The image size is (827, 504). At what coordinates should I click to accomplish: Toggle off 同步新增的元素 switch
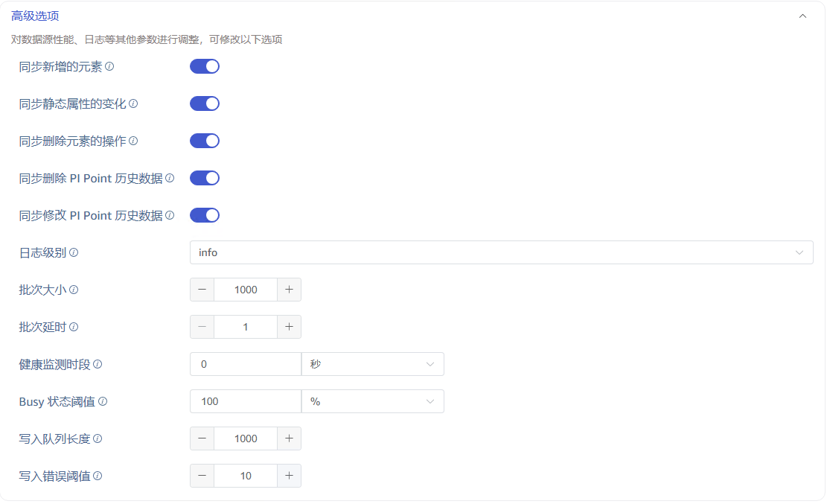[205, 66]
